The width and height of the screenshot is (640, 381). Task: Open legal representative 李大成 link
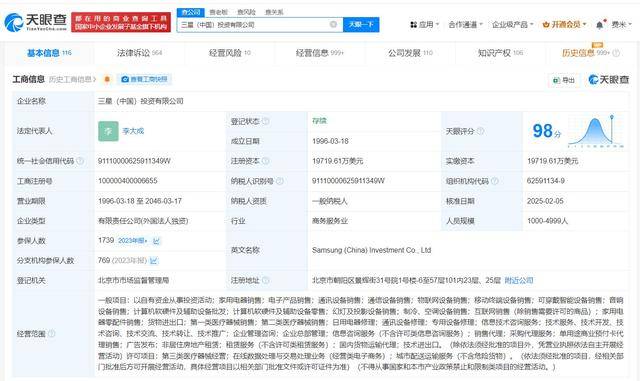[133, 131]
